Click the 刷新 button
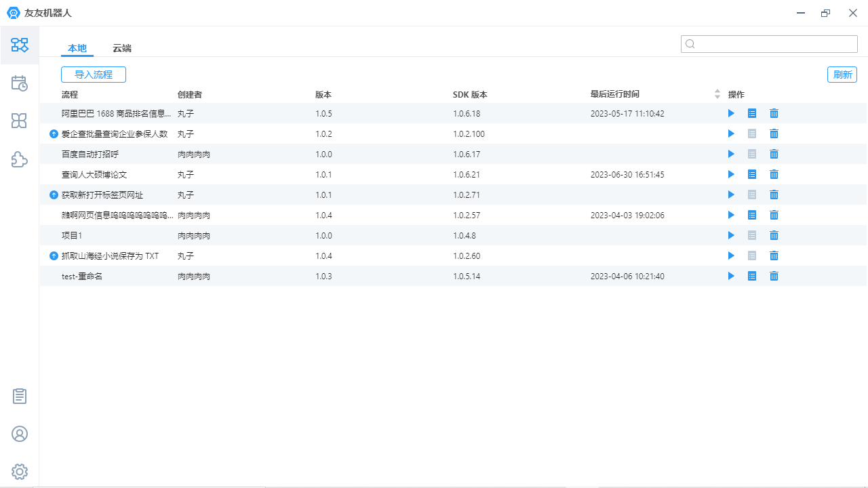Image resolution: width=868 pixels, height=488 pixels. [x=842, y=75]
